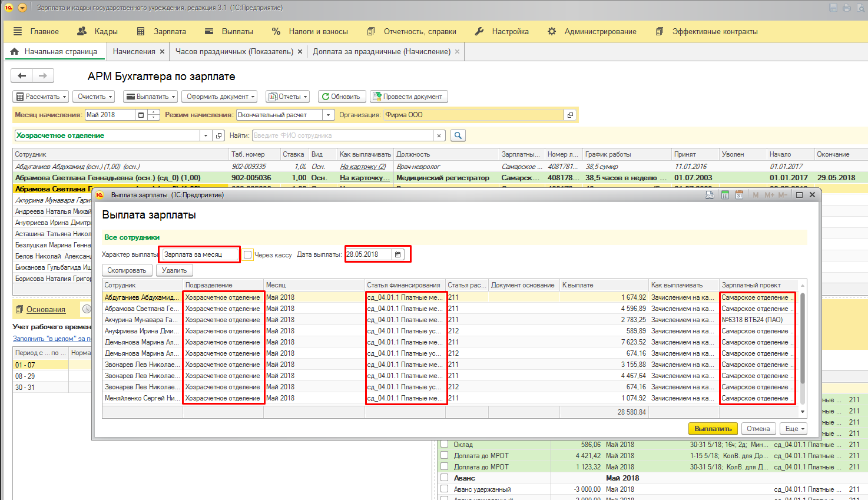
Task: Expand the Режим начисления dropdown
Action: (329, 115)
